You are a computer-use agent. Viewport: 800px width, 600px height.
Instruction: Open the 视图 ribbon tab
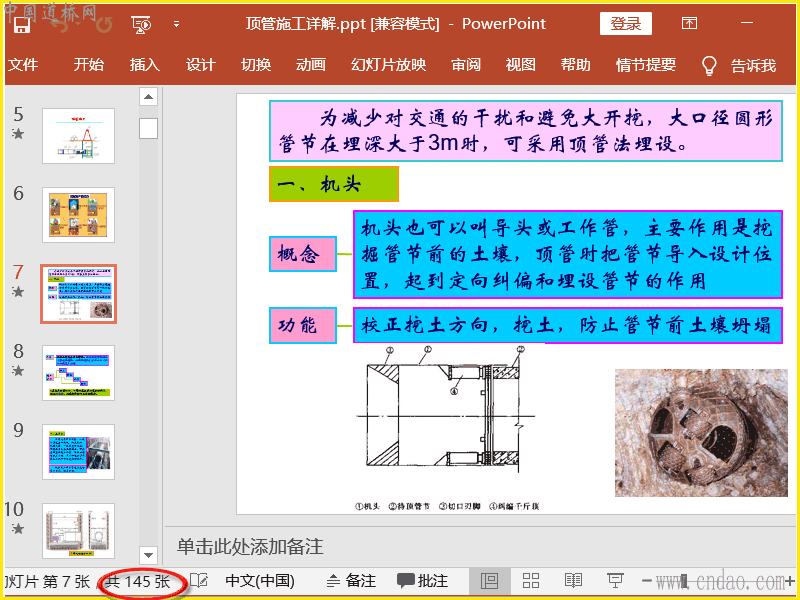520,65
